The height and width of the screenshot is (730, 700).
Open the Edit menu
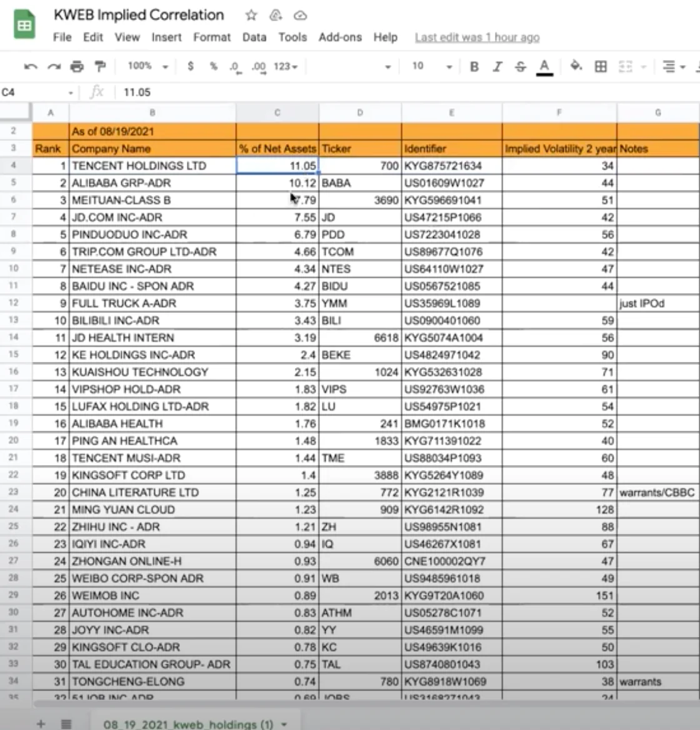[93, 37]
